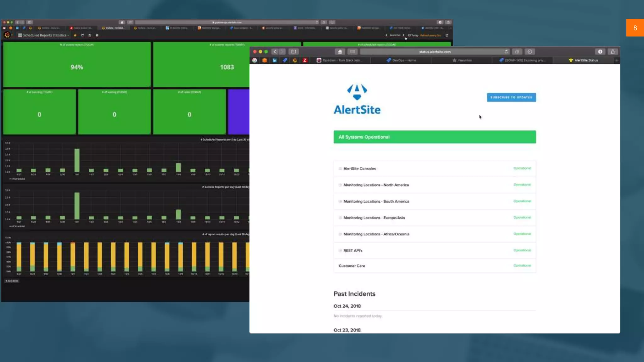Open the Today time range picker
The image size is (644, 362).
coord(413,35)
